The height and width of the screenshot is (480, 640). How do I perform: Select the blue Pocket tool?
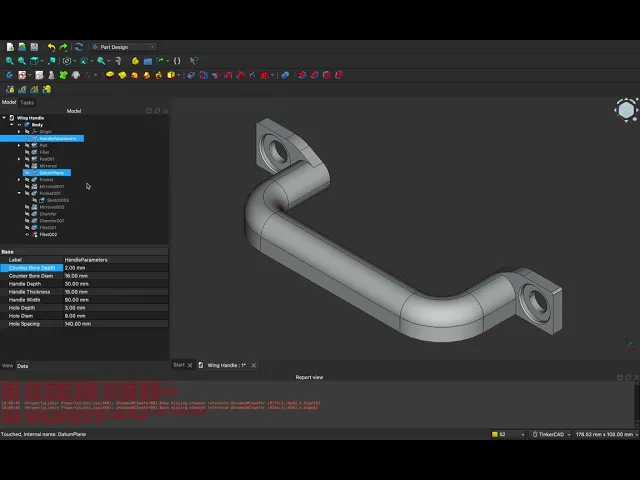tap(191, 75)
